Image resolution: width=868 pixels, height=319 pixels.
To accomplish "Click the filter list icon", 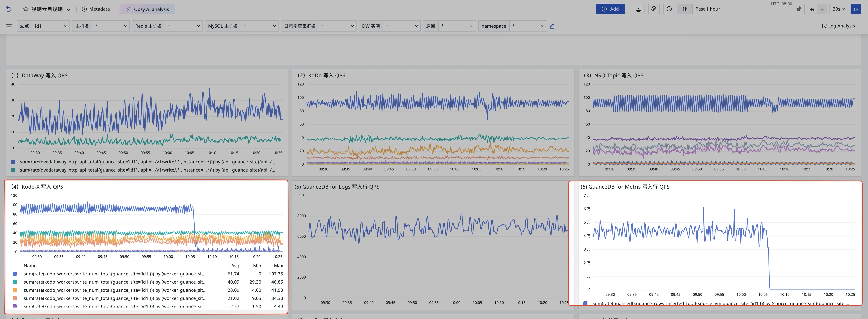I will [x=9, y=26].
